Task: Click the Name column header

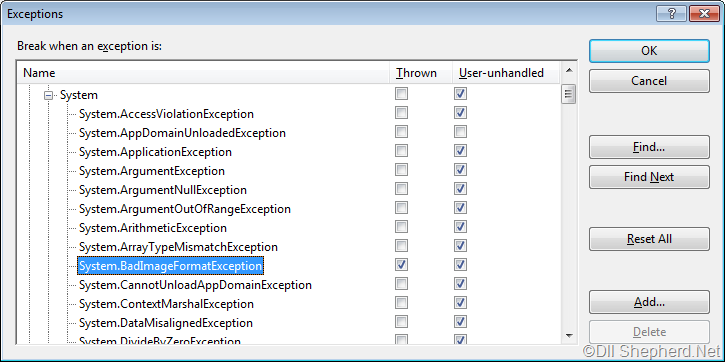Action: [x=203, y=73]
